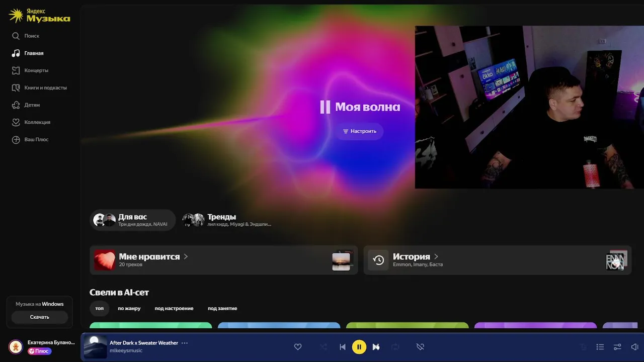The width and height of the screenshot is (644, 362).
Task: Click the lime-green AI-сет card
Action: tap(408, 325)
